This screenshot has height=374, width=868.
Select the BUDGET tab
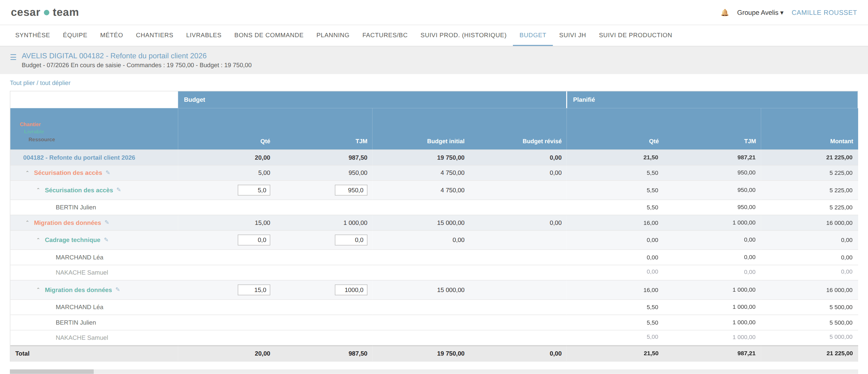click(532, 35)
